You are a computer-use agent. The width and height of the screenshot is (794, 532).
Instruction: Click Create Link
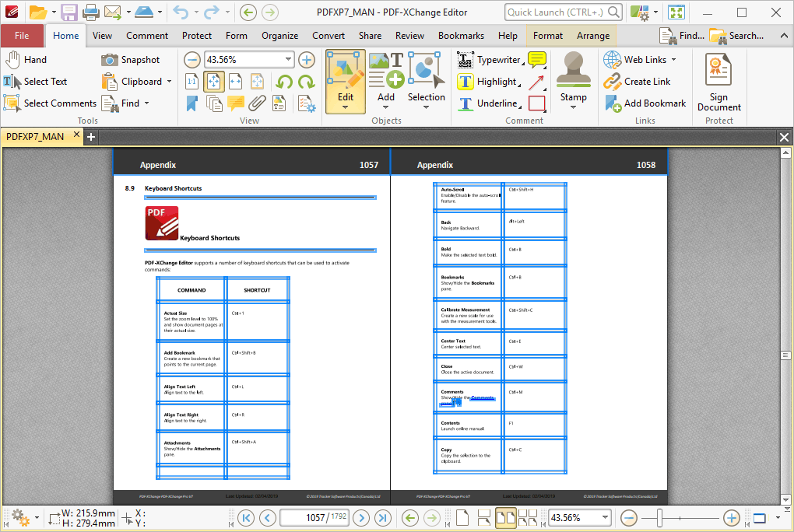(x=637, y=82)
